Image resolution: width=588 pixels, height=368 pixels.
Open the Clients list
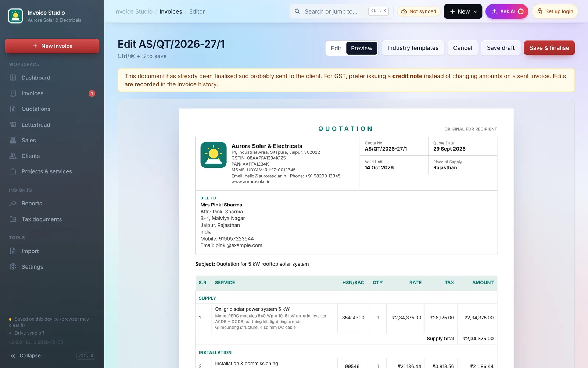52,156
